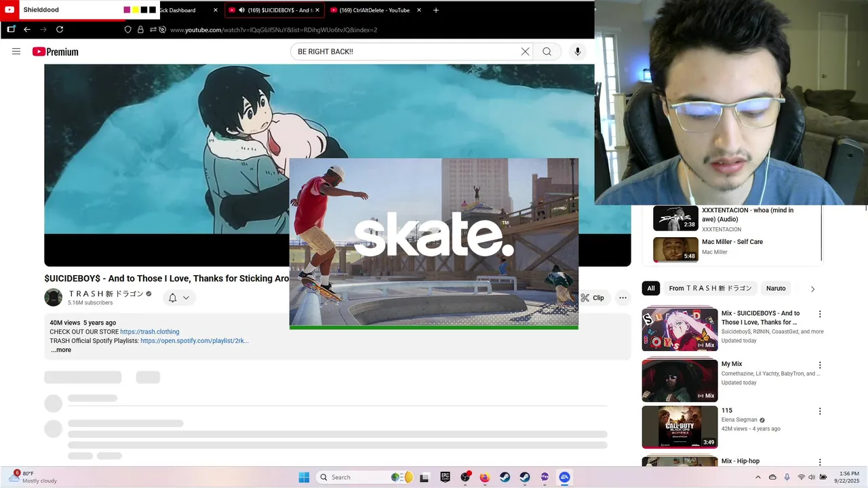Open Epic Games Launcher from taskbar
This screenshot has width=868, height=488.
click(445, 477)
